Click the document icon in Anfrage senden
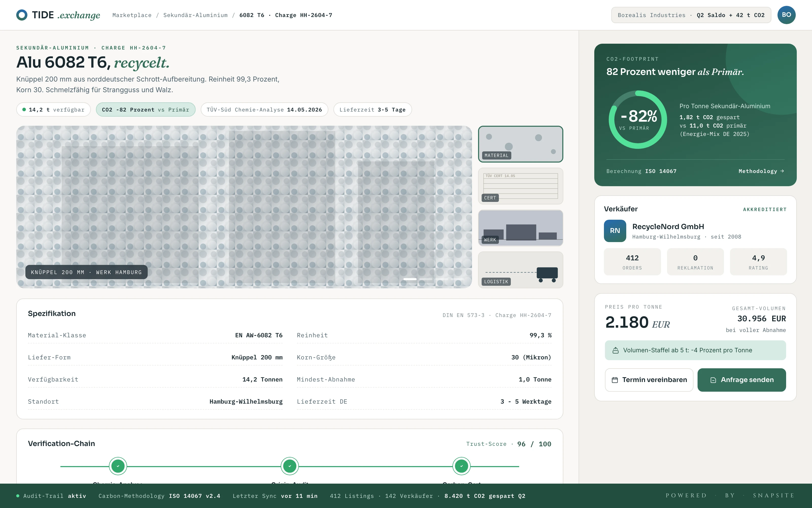The width and height of the screenshot is (812, 508). pos(713,380)
